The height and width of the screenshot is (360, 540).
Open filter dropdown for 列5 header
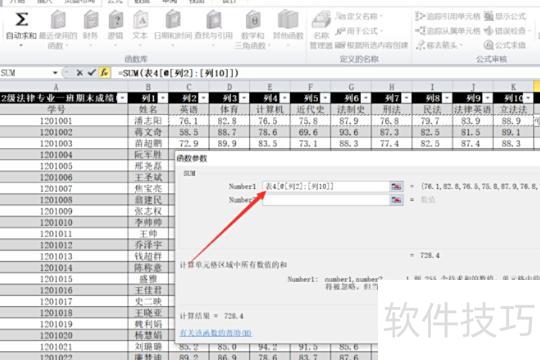(x=325, y=99)
